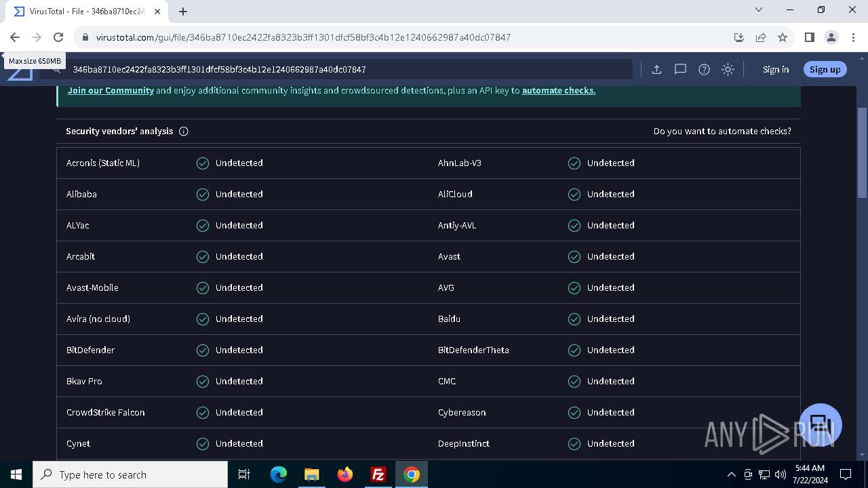Switch to Chrome in the taskbar
This screenshot has width=868, height=488.
point(412,474)
